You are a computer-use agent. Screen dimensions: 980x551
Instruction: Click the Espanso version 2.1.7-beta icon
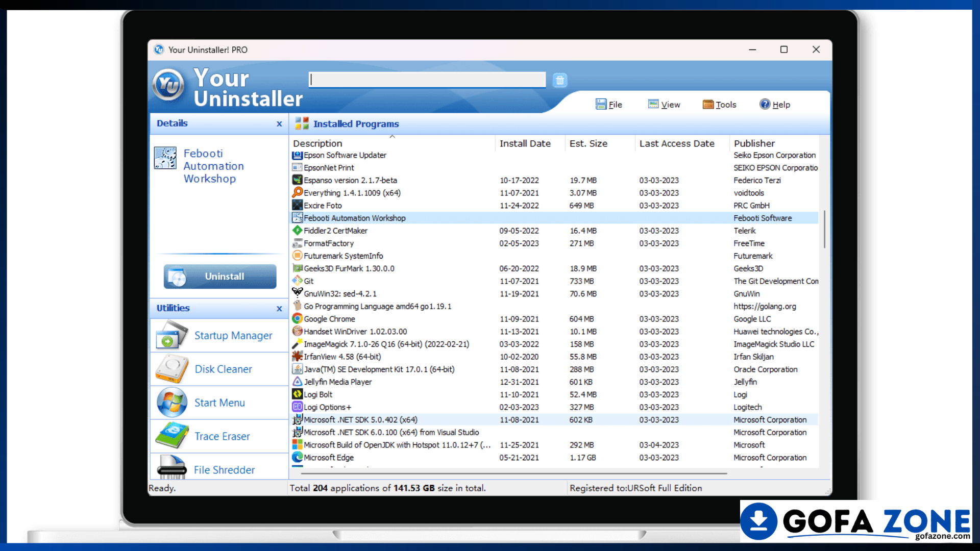(x=297, y=180)
